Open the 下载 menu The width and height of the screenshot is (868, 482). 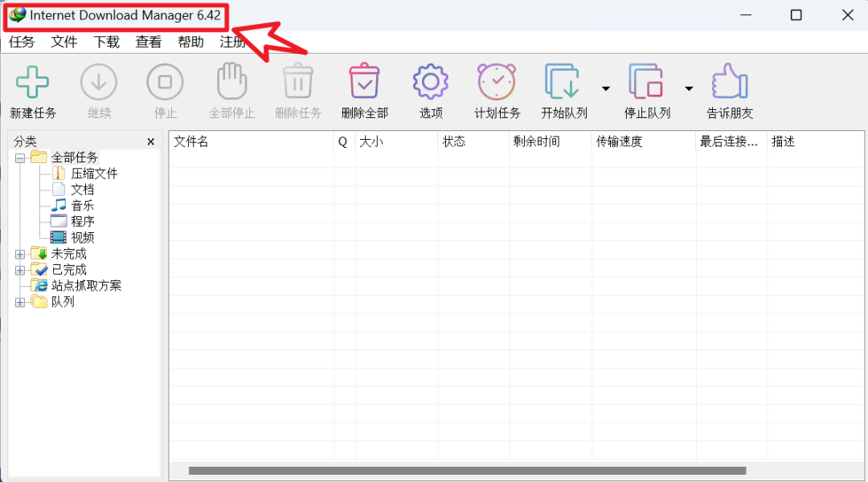click(x=106, y=42)
